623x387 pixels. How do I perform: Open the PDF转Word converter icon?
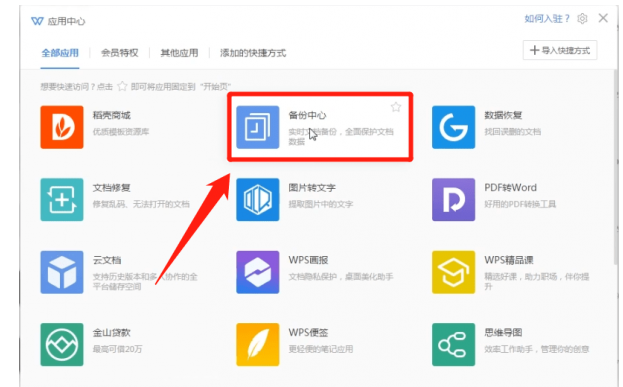point(453,199)
